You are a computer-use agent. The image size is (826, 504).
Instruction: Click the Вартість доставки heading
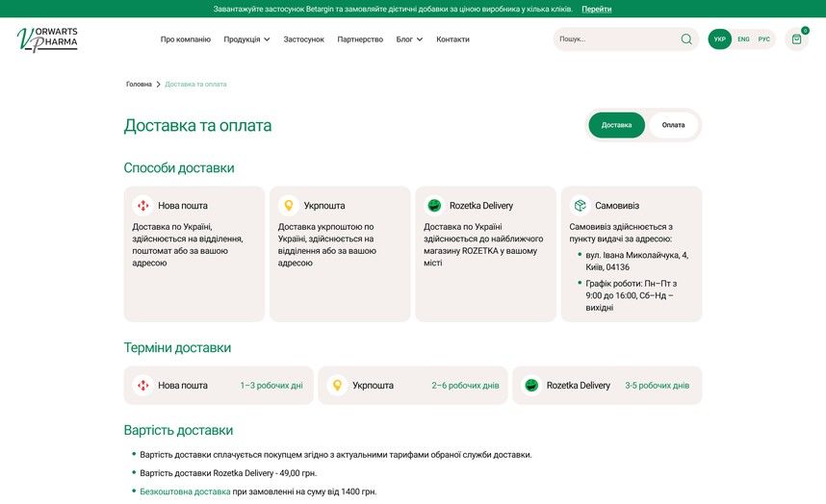(x=178, y=430)
